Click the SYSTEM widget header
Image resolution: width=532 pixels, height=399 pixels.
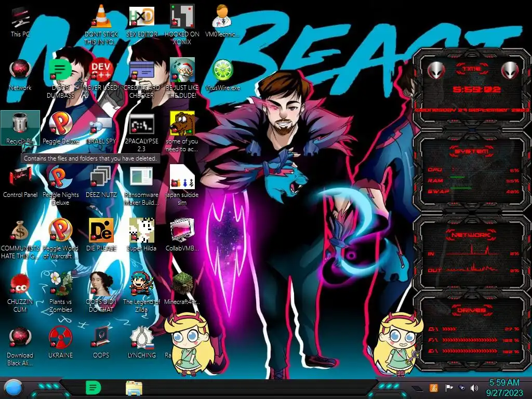point(472,151)
